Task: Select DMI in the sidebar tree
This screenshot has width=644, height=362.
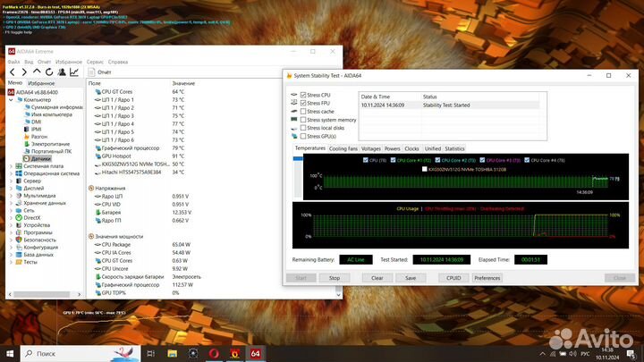Action: coord(36,122)
